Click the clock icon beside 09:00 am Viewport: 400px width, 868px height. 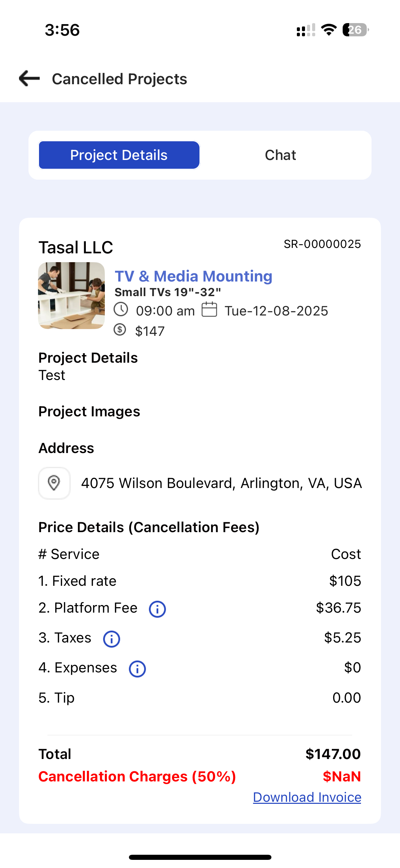pyautogui.click(x=121, y=309)
